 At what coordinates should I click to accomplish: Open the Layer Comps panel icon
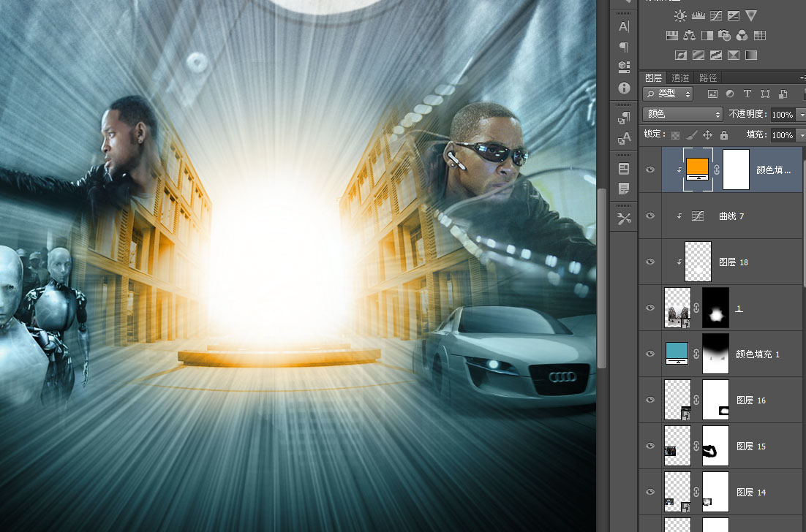pyautogui.click(x=624, y=168)
